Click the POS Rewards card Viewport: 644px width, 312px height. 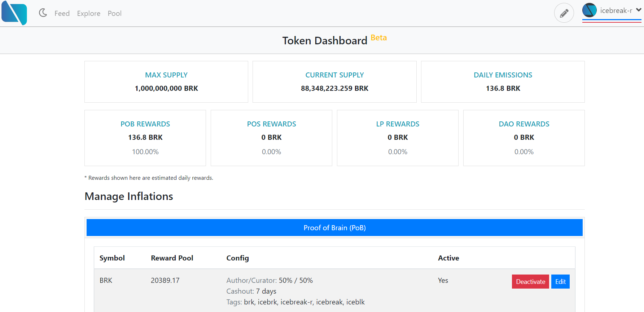[271, 138]
